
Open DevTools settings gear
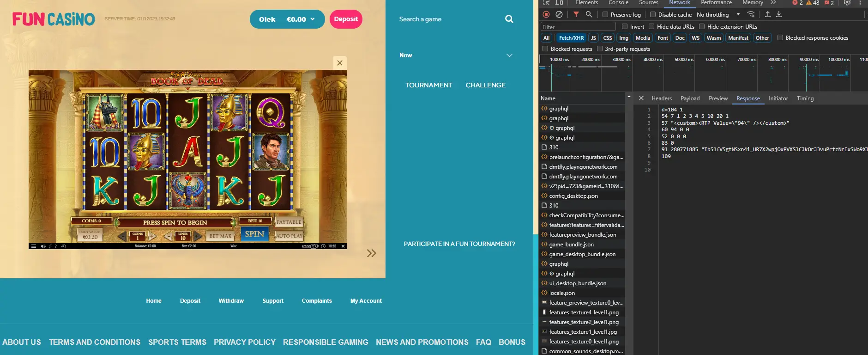click(x=847, y=2)
